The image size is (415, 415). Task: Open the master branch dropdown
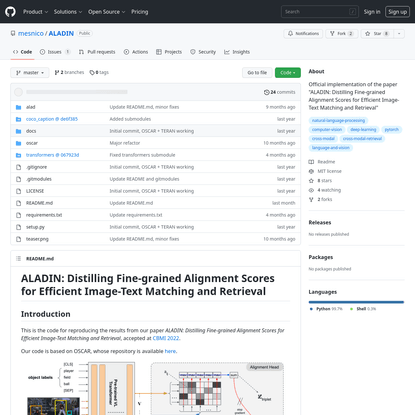[x=30, y=73]
